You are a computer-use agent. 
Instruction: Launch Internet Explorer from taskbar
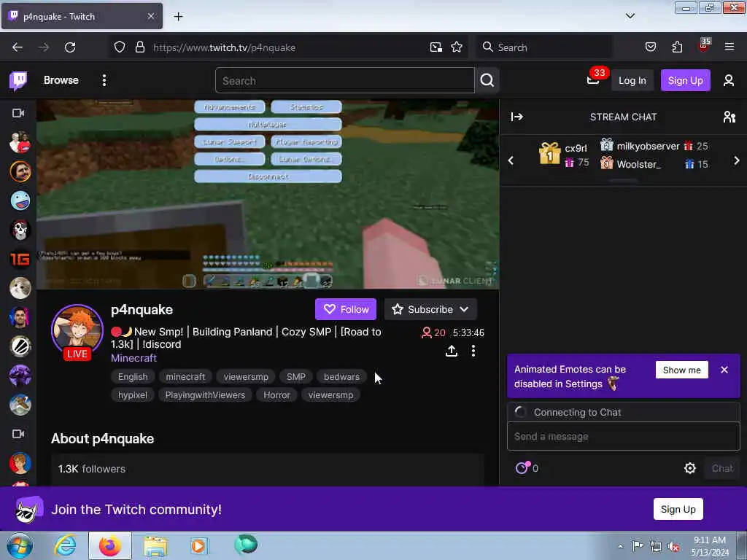(65, 545)
